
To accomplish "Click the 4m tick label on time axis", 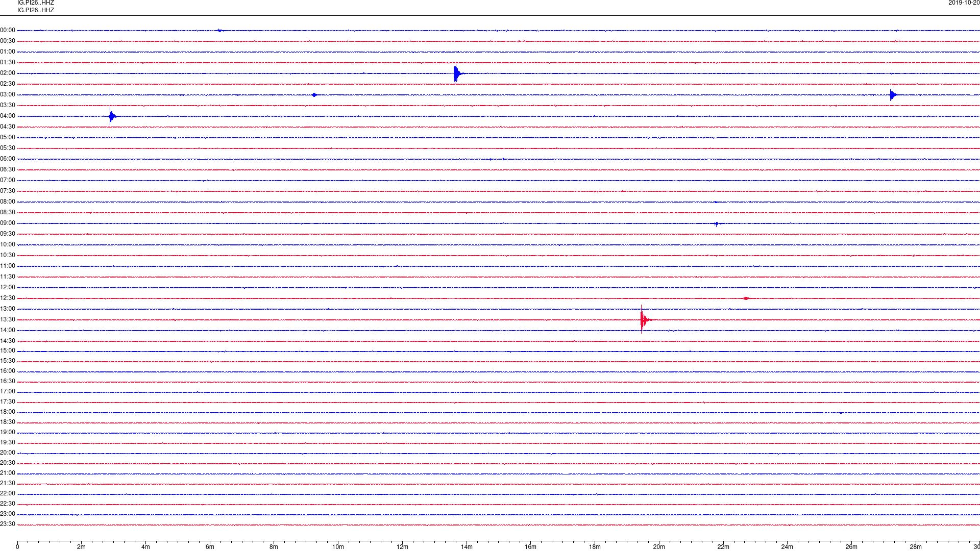I will 145,547.
